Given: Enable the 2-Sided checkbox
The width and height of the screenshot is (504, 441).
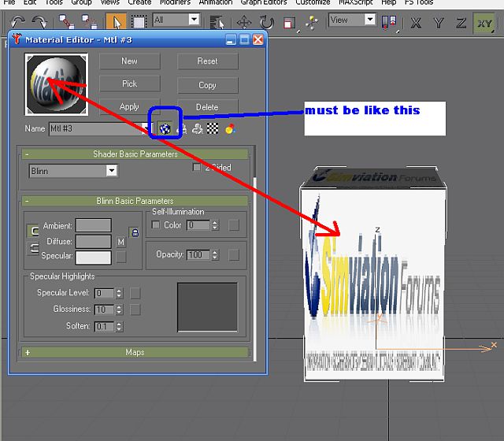Looking at the screenshot, I should pos(196,168).
